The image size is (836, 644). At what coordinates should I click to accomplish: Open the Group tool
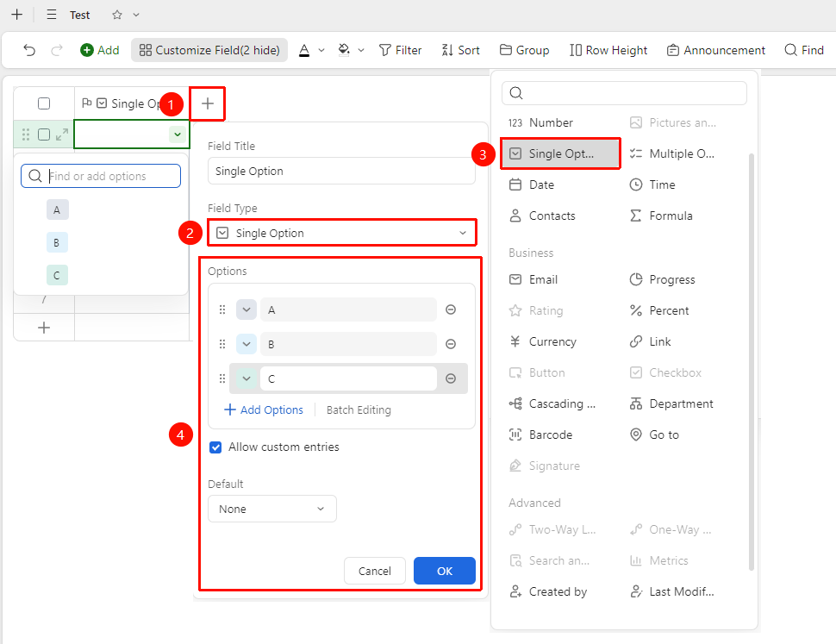pos(525,50)
